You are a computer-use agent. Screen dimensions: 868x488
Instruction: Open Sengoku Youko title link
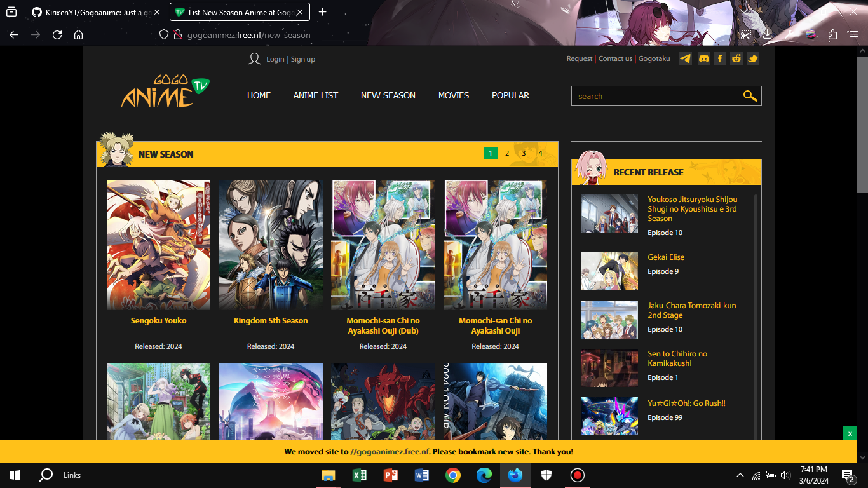[x=158, y=321]
